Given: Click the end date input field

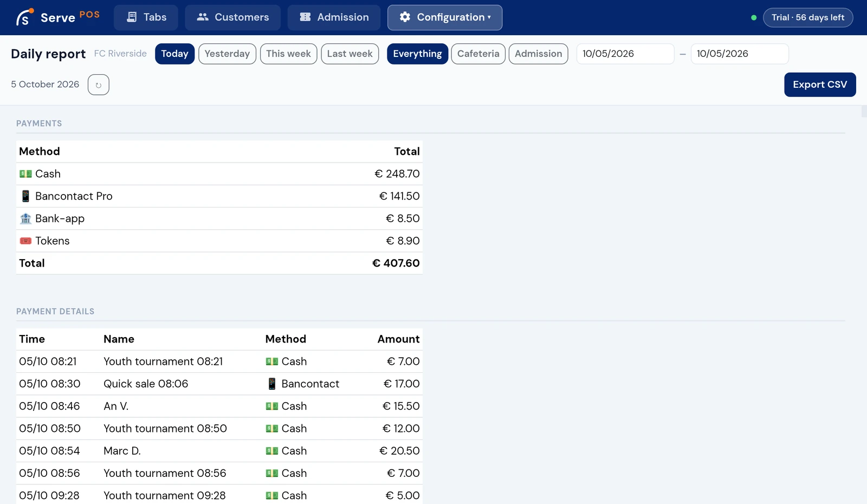Looking at the screenshot, I should 740,54.
